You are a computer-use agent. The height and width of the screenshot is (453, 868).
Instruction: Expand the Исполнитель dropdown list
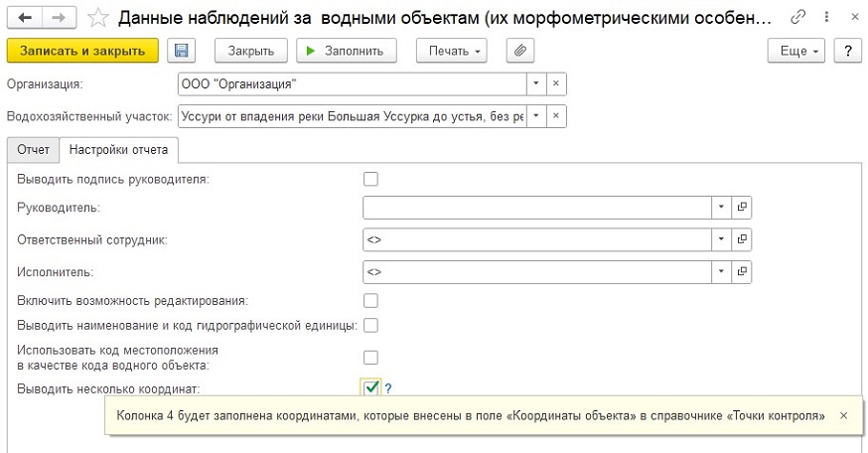(721, 271)
